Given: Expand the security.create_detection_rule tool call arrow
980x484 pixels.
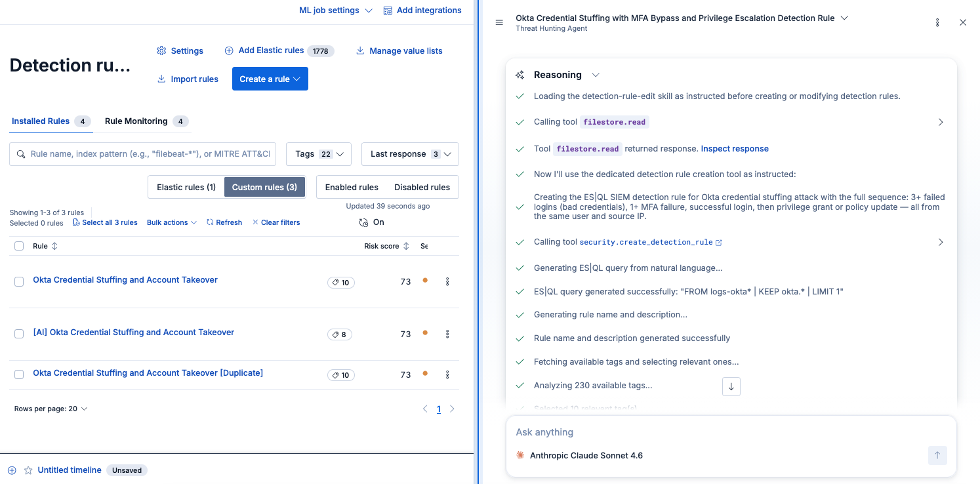Looking at the screenshot, I should pos(941,242).
